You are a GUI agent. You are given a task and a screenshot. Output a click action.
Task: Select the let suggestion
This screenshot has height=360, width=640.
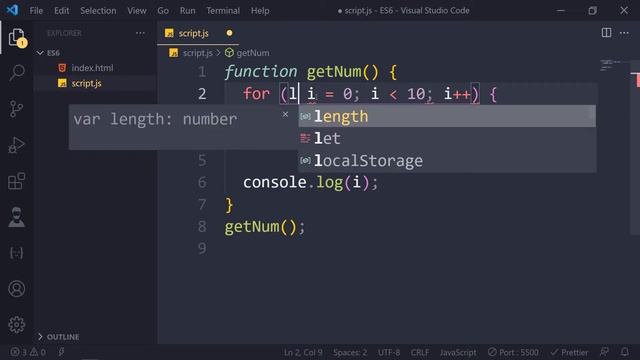(x=447, y=138)
